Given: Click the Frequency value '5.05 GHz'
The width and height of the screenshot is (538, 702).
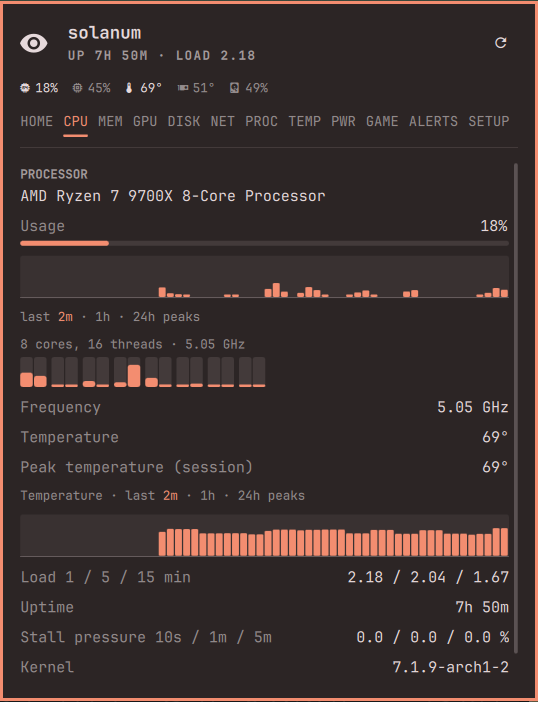Looking at the screenshot, I should click(473, 407).
